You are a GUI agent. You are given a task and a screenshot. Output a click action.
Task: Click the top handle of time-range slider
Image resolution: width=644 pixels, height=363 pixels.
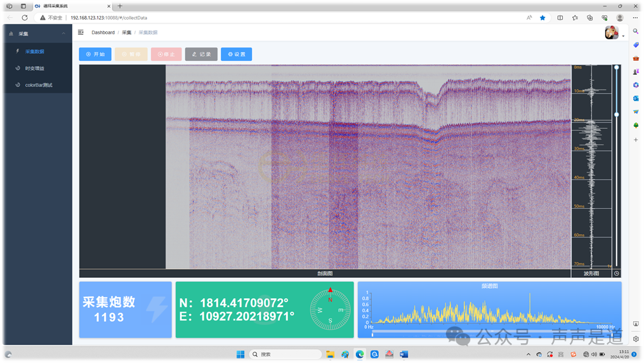coord(617,67)
